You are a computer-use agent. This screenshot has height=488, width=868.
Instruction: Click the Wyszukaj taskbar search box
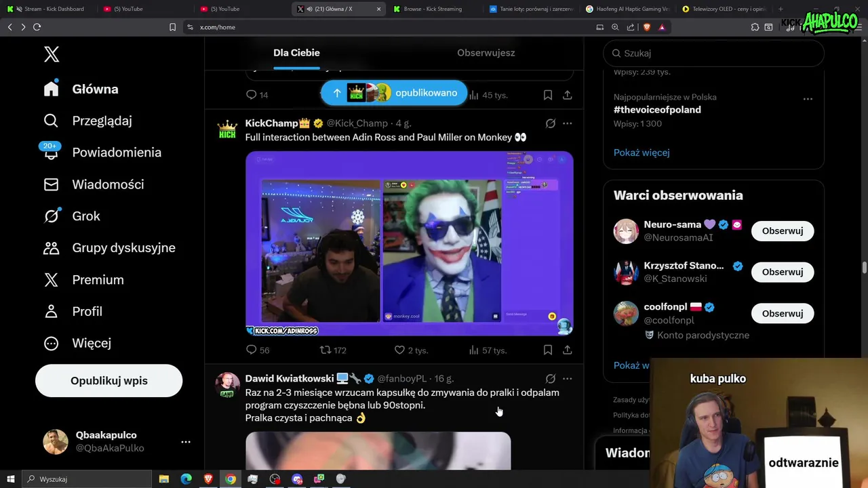click(88, 479)
